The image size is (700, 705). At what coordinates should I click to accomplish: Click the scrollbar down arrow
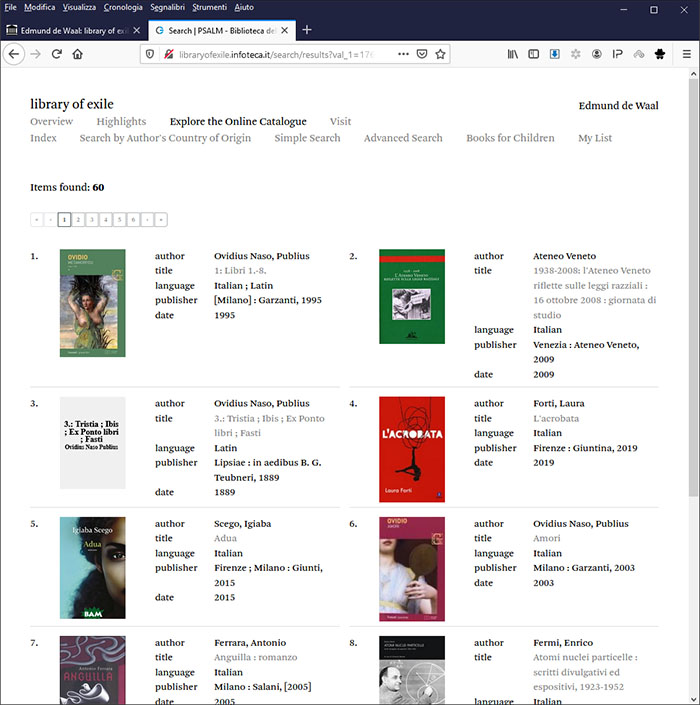tap(693, 700)
